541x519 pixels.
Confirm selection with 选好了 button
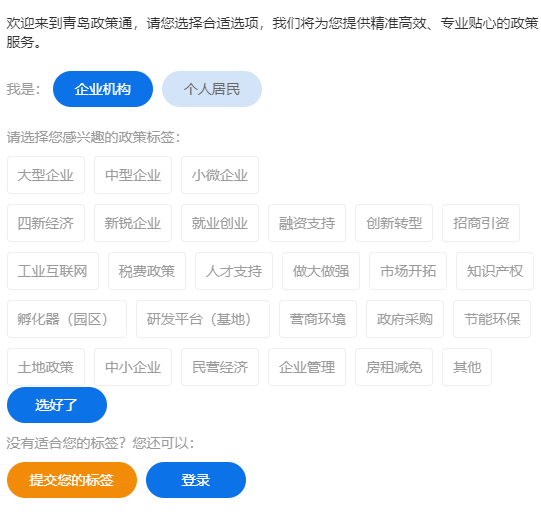[x=57, y=405]
